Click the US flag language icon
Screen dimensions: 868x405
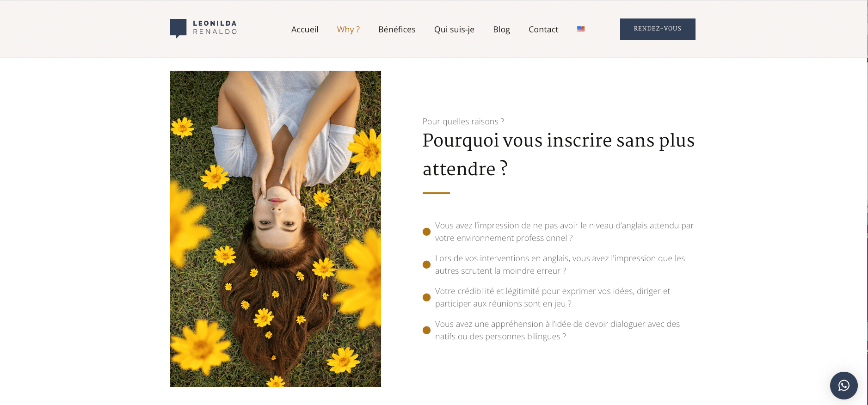[x=581, y=29]
